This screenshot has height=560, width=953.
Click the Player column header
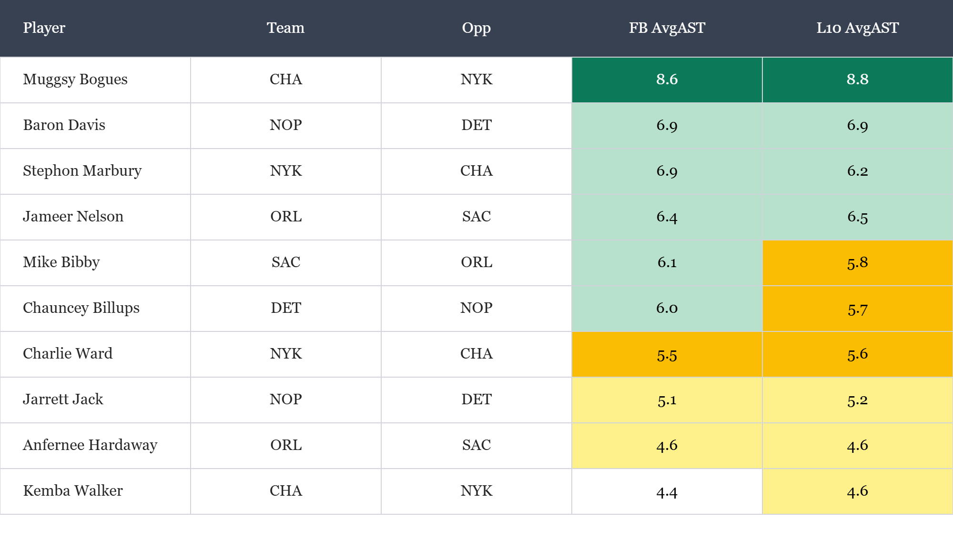click(x=44, y=28)
